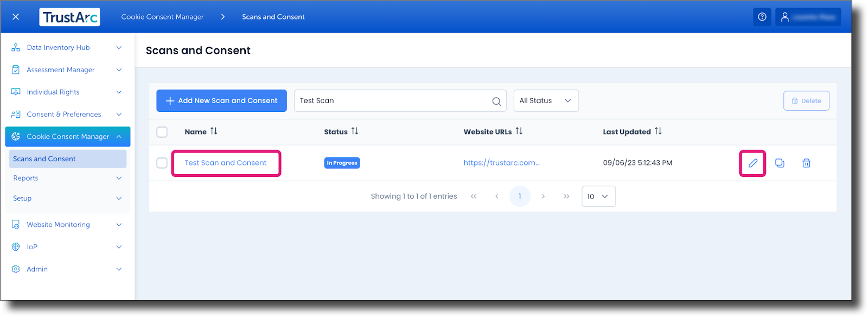Click the pencil edit icon in the row

(x=752, y=163)
